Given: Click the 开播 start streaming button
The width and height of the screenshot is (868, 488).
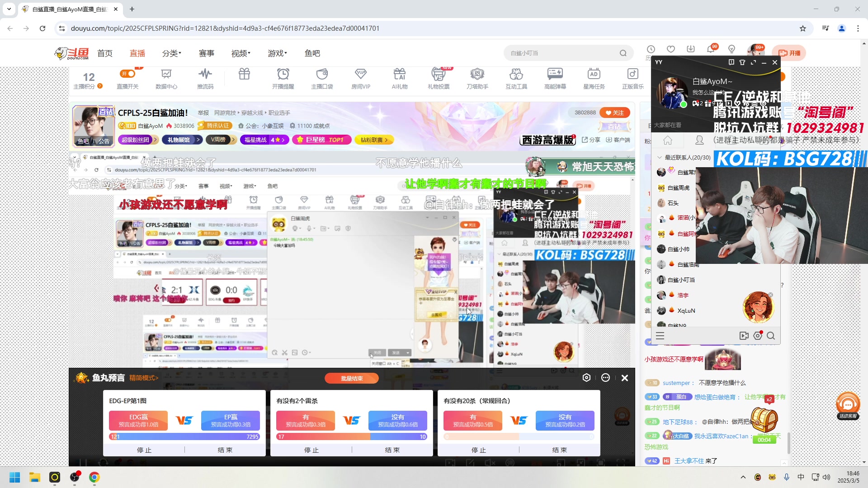Looking at the screenshot, I should pyautogui.click(x=789, y=53).
